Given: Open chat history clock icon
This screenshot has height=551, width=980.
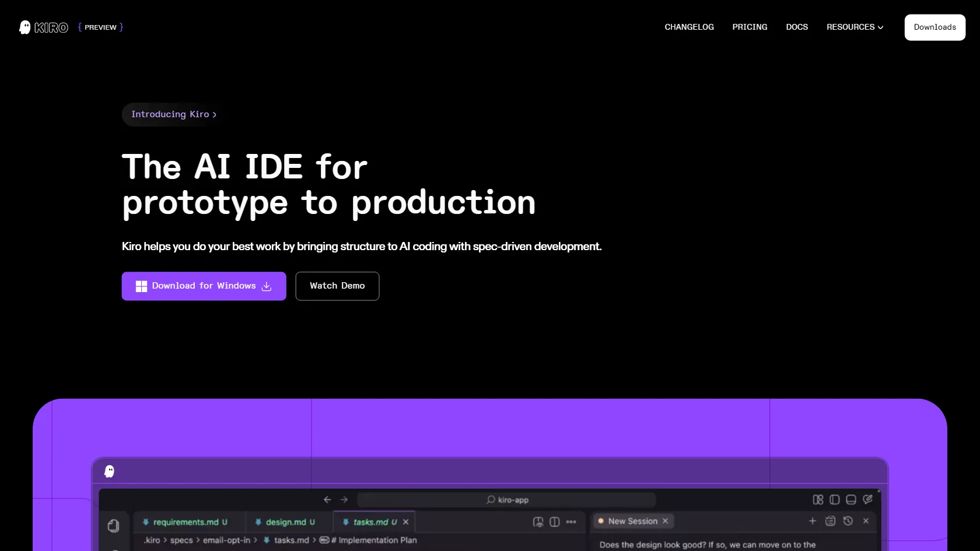Looking at the screenshot, I should click(x=848, y=521).
